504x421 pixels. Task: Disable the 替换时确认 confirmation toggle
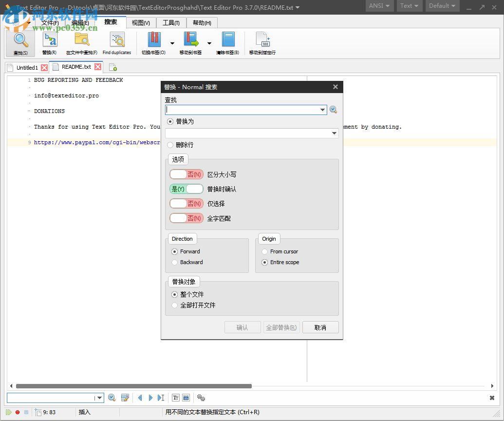click(x=186, y=189)
